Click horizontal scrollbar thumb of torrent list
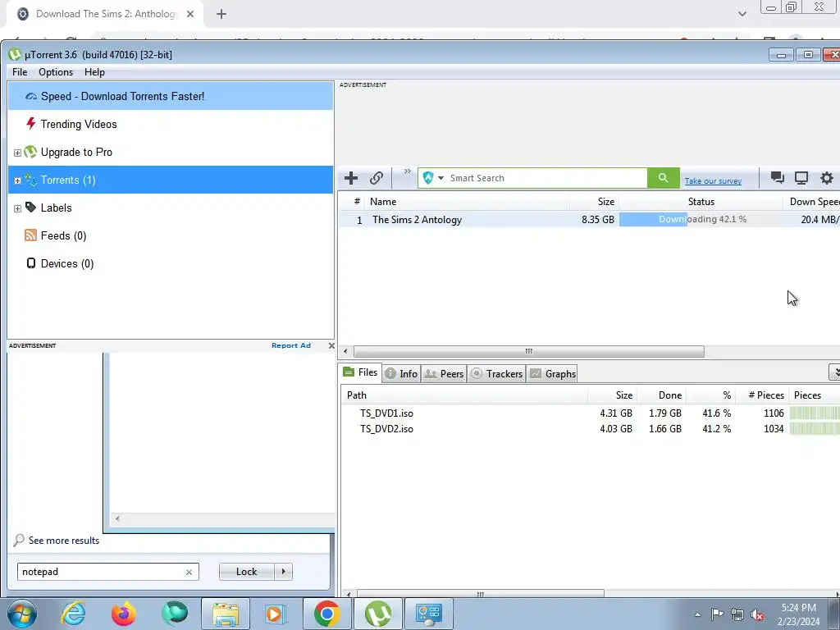This screenshot has width=840, height=630. 529,351
